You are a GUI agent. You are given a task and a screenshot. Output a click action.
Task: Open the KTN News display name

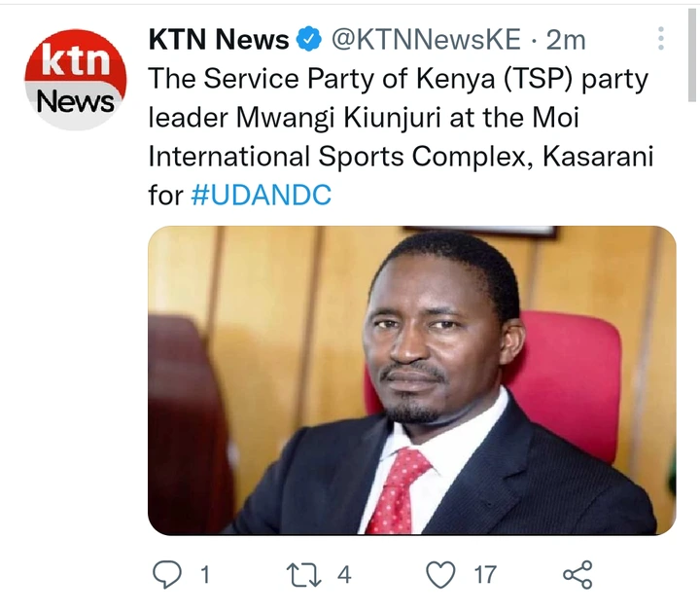pos(219,39)
